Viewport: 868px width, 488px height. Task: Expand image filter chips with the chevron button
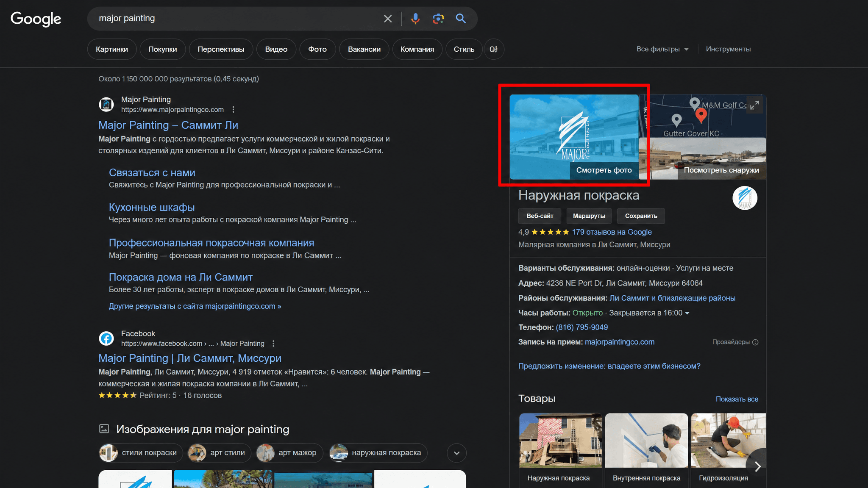(x=456, y=453)
